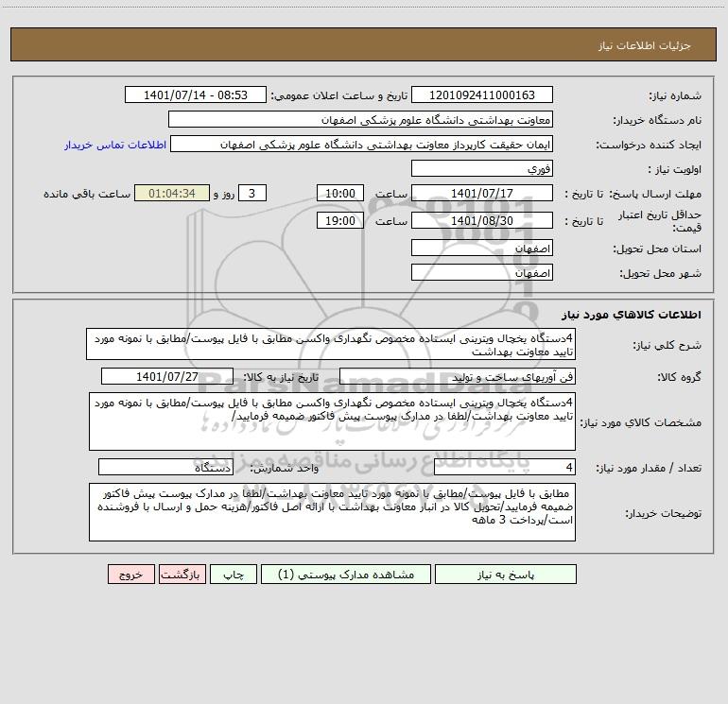Screen dimensions: 728x704
Task: Click the استان محل تحویل label
Action: pyautogui.click(x=657, y=249)
